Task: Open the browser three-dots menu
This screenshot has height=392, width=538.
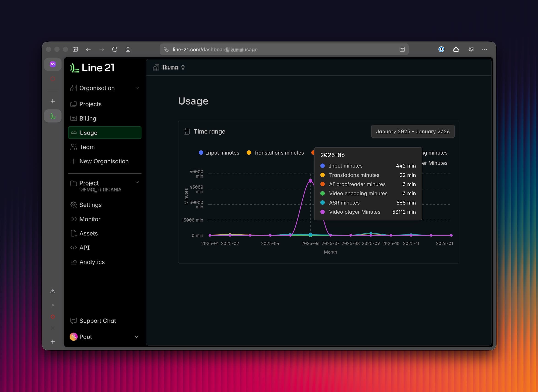Action: 484,49
